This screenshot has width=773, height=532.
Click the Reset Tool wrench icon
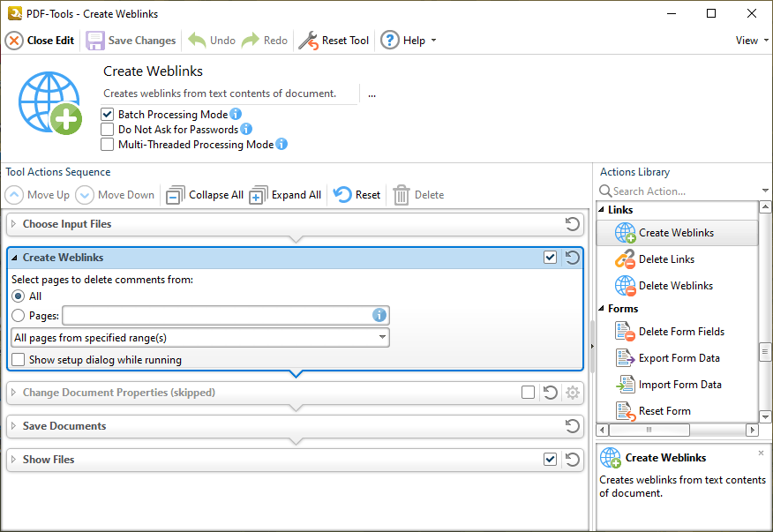[x=308, y=41]
